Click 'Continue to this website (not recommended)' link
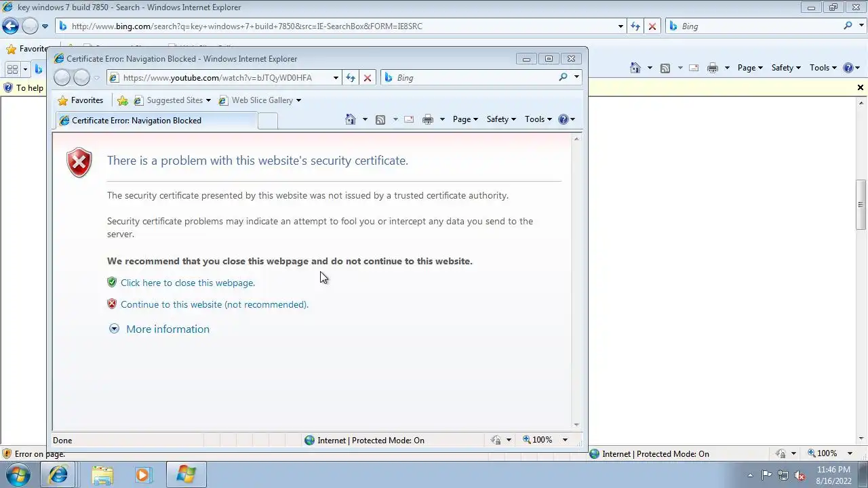Image resolution: width=868 pixels, height=488 pixels. [214, 304]
